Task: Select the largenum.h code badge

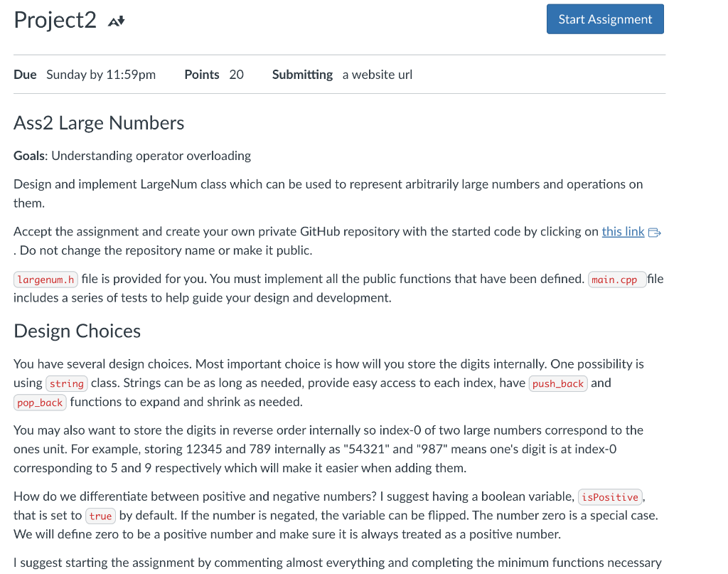Action: [45, 279]
